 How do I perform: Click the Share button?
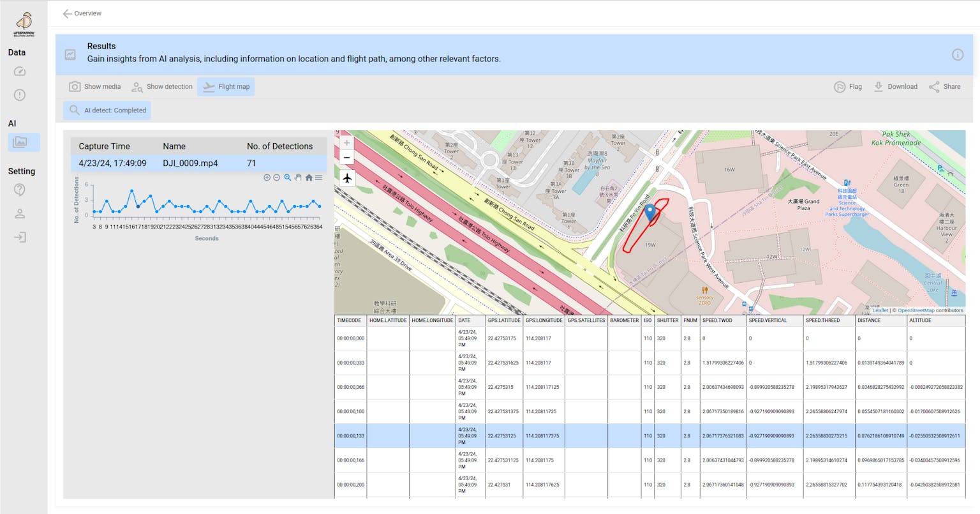coord(944,87)
